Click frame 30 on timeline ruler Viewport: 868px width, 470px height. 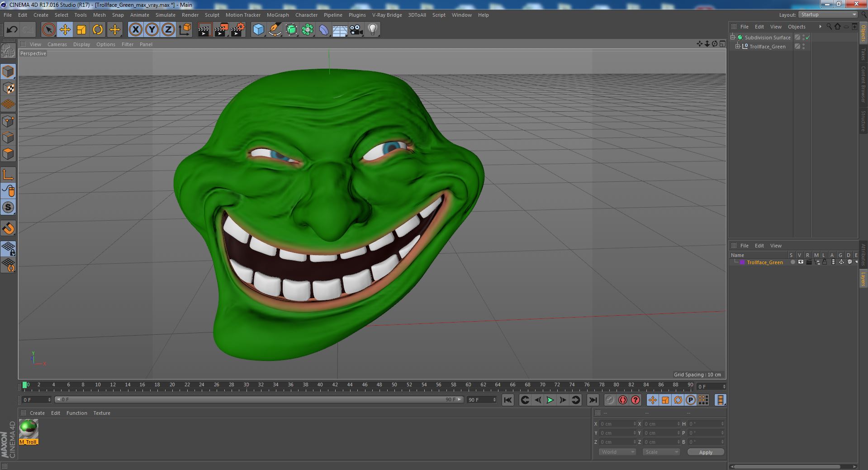pyautogui.click(x=246, y=386)
